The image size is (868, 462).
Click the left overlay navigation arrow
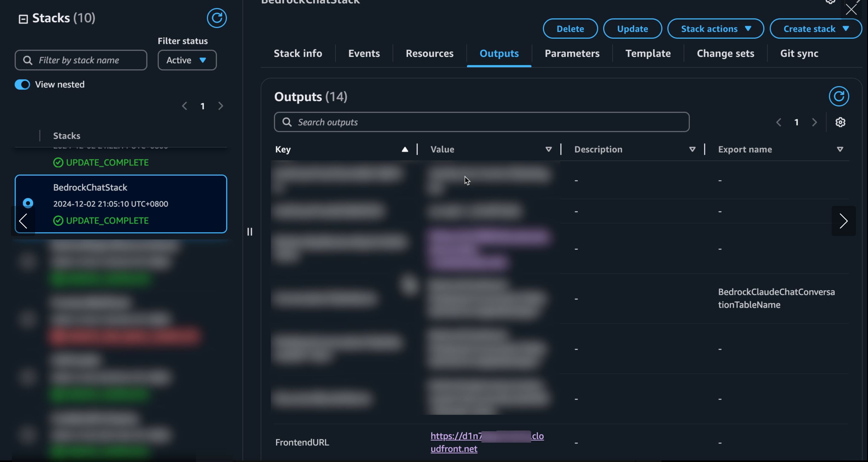click(23, 221)
